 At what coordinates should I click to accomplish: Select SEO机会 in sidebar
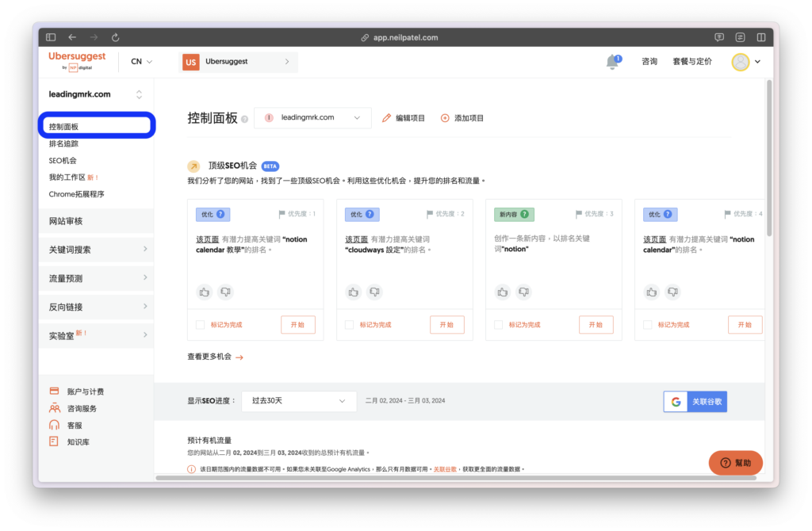pyautogui.click(x=63, y=160)
